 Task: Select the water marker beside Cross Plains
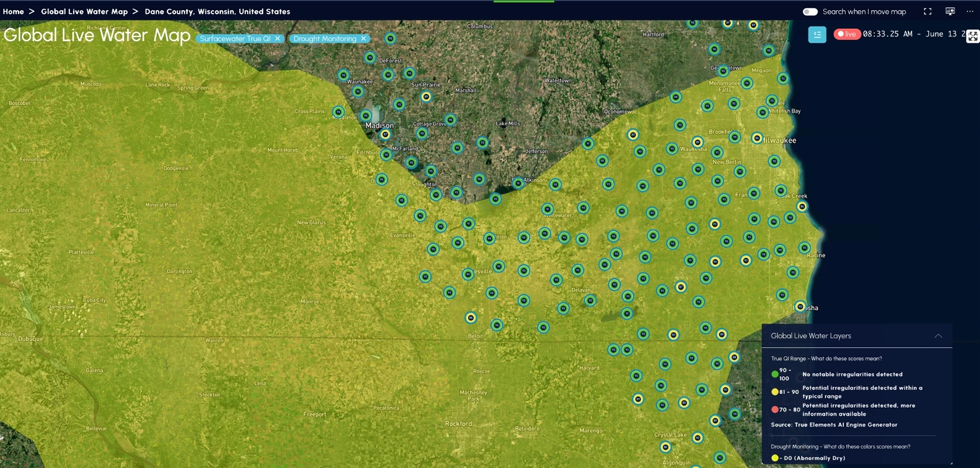tap(338, 112)
